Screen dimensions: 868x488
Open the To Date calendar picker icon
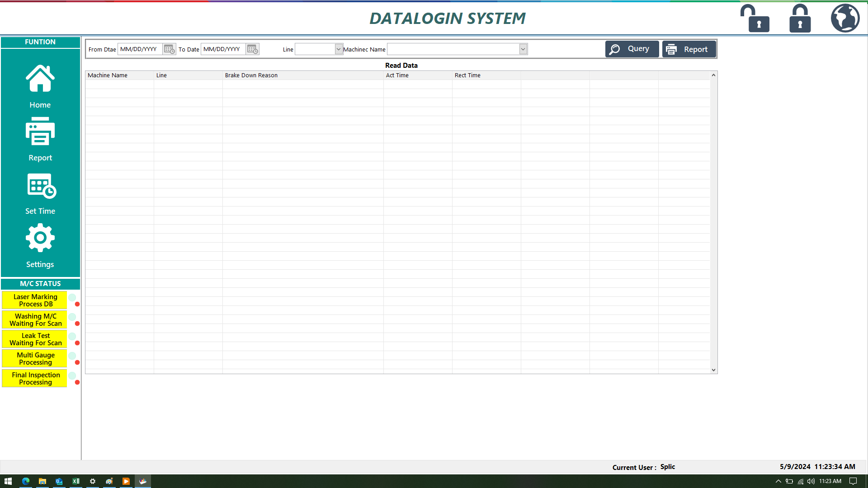tap(252, 49)
